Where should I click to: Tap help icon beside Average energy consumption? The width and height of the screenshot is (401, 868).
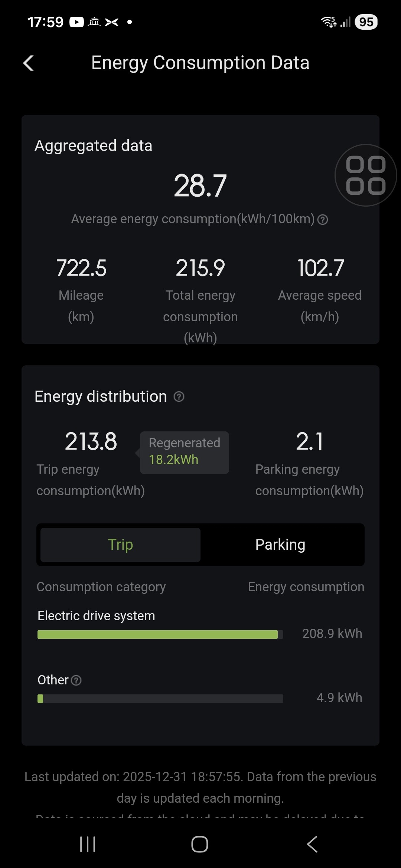[323, 220]
